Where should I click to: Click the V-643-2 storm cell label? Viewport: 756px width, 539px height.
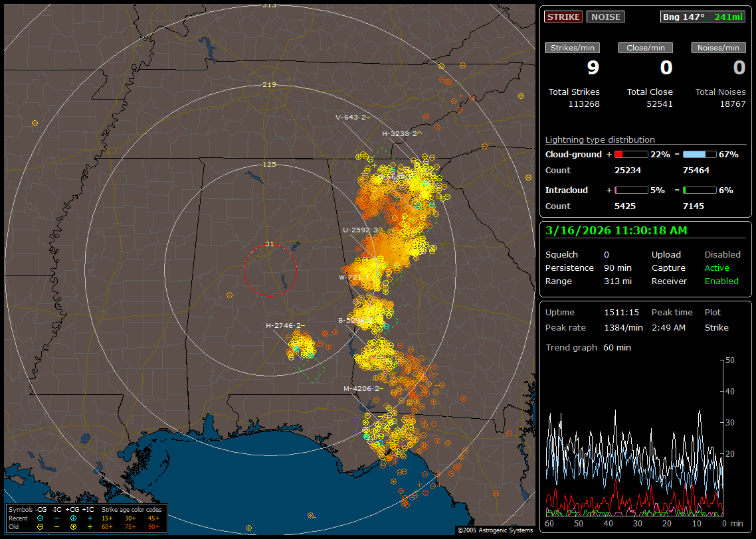click(352, 117)
